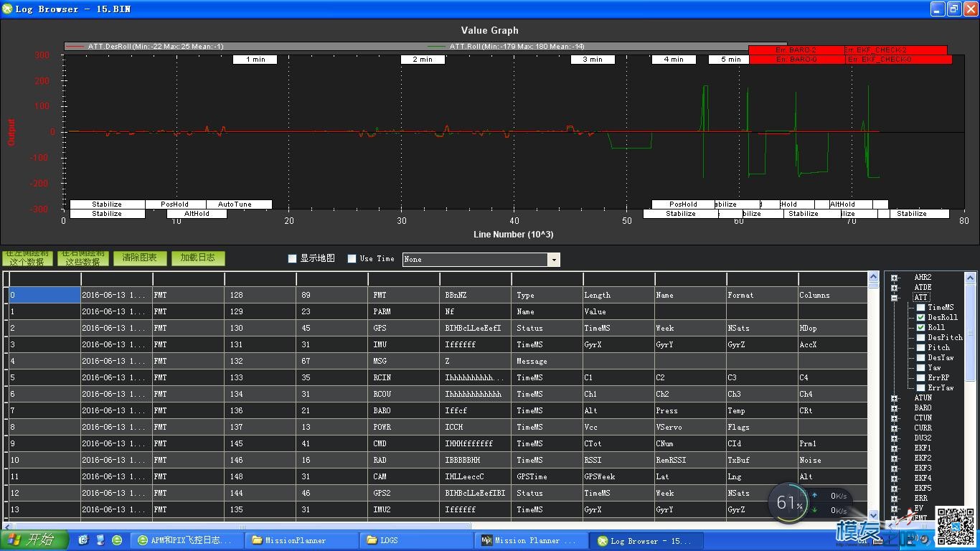Toggle the Use Time checkbox
Image resolution: width=980 pixels, height=551 pixels.
[352, 259]
